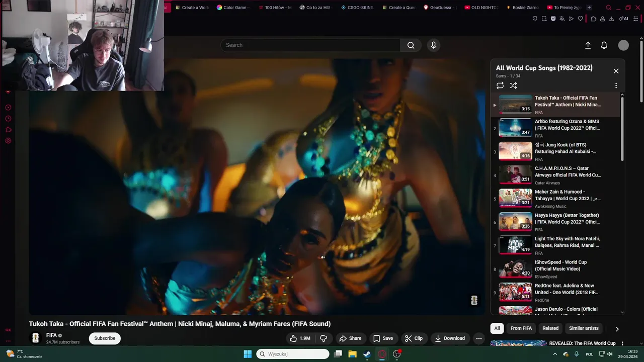Open FIFA channel avatar
Image resolution: width=644 pixels, height=362 pixels.
[35, 338]
